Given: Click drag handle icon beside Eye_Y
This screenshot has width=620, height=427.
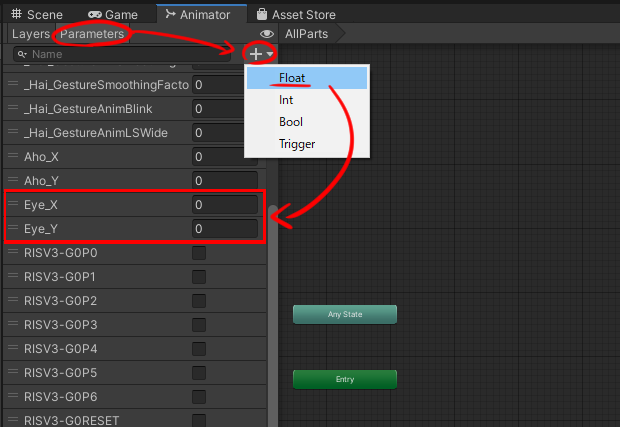Looking at the screenshot, I should [13, 229].
